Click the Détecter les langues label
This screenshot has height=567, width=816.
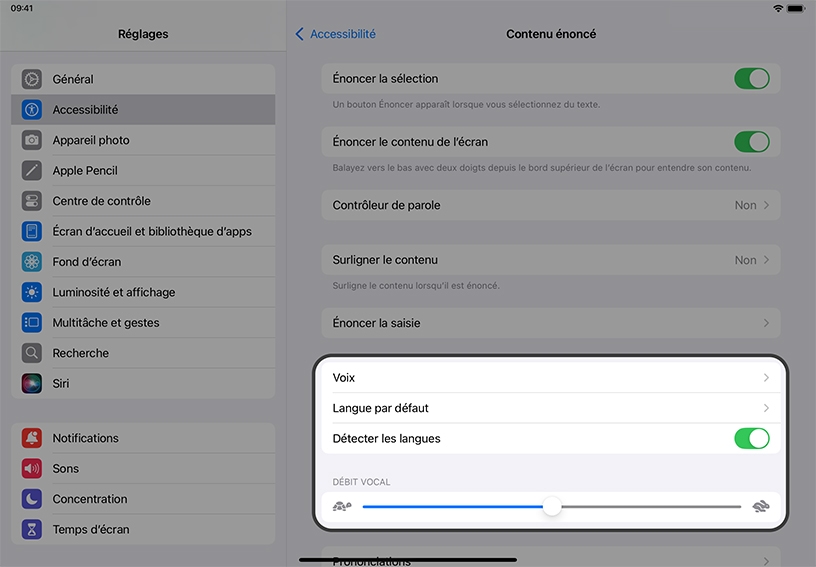point(386,439)
